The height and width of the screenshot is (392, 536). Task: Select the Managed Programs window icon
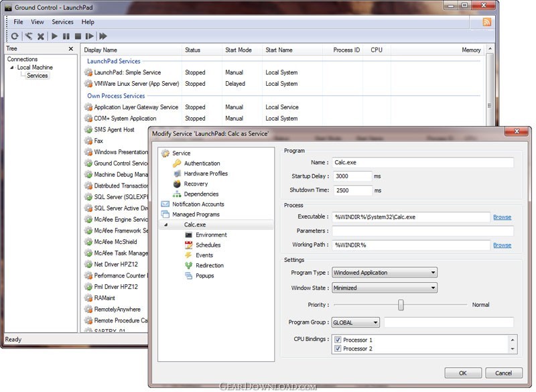point(165,214)
